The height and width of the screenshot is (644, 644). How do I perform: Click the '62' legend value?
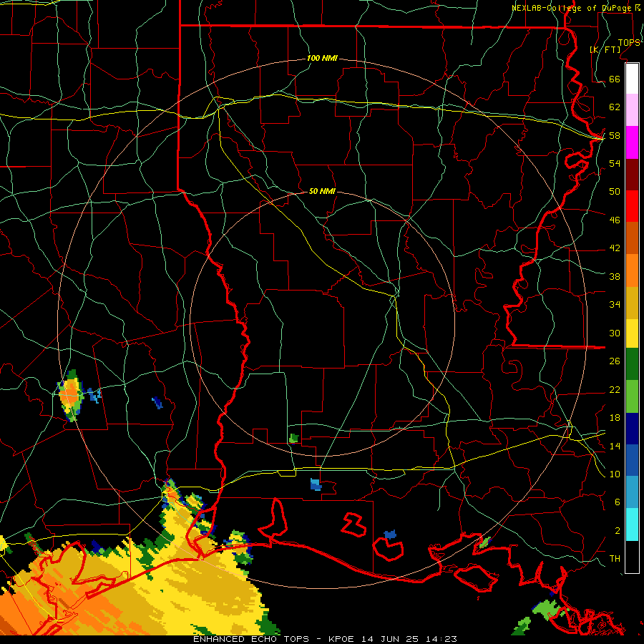[615, 107]
